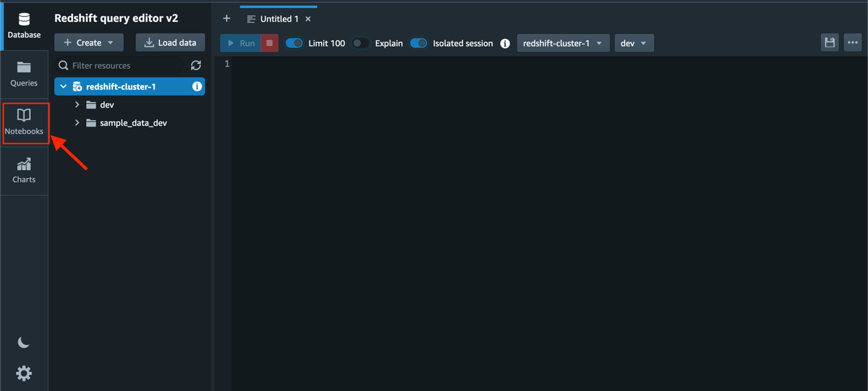Run the current query
Image resolution: width=868 pixels, height=391 pixels.
(x=240, y=43)
